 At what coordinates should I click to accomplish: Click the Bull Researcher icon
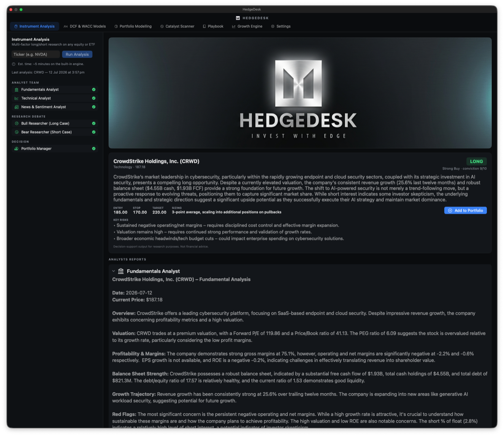[16, 123]
